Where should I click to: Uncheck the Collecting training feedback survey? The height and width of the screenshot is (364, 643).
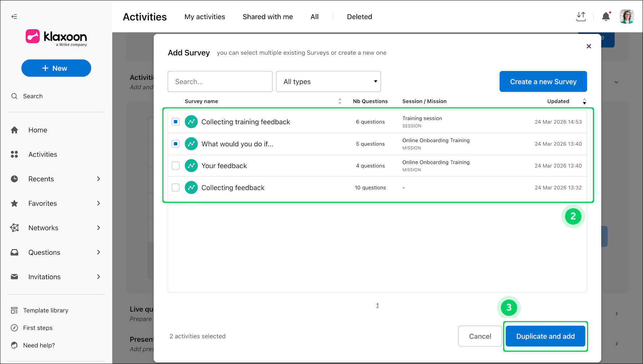(x=176, y=122)
